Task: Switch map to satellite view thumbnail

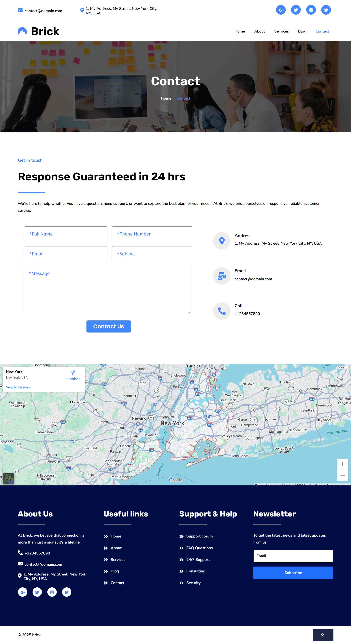Action: pyautogui.click(x=9, y=478)
